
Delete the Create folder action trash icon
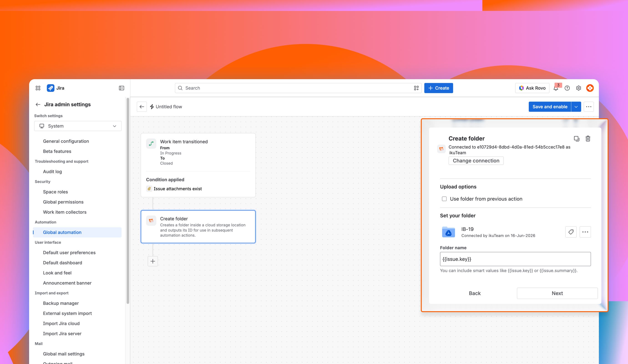tap(588, 139)
